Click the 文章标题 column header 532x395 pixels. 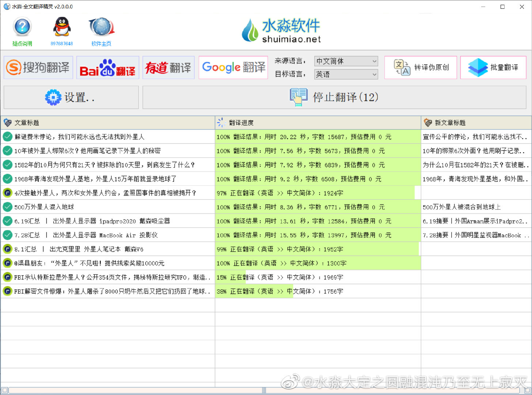(x=108, y=123)
